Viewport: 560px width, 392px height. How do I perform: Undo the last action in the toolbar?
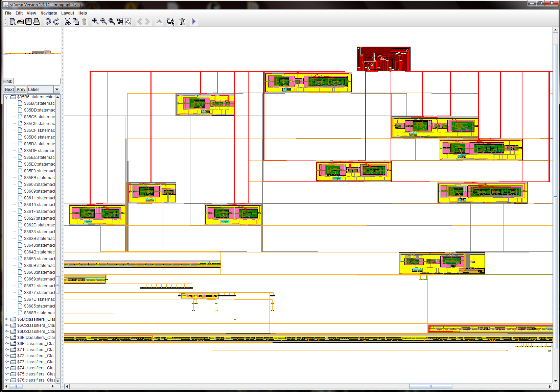click(48, 22)
